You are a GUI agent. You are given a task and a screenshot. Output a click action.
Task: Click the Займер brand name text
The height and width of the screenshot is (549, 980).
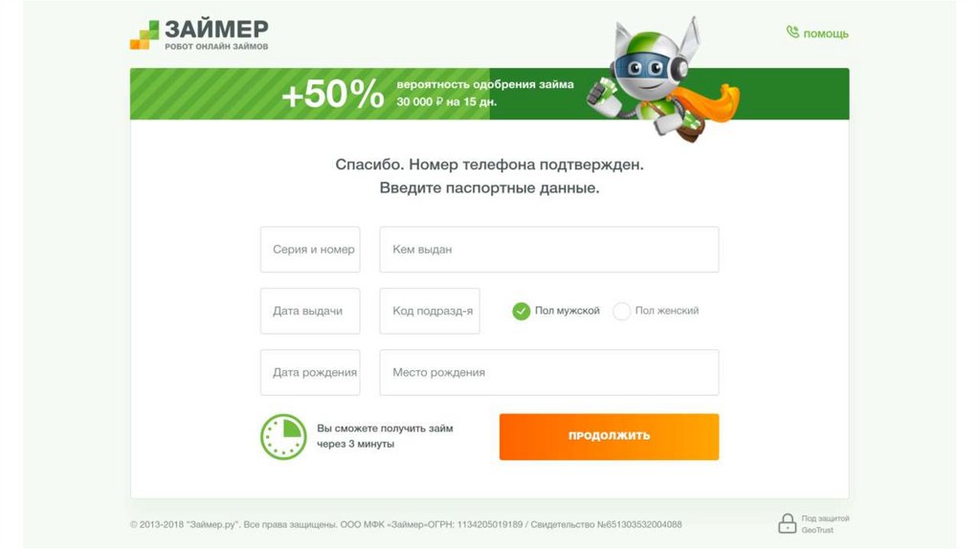coord(216,28)
